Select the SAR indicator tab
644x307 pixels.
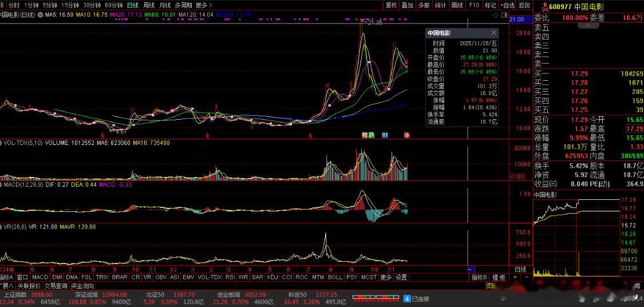click(258, 277)
